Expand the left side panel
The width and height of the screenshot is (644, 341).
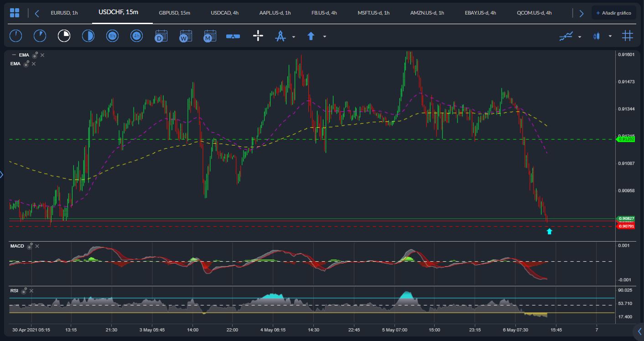2,174
